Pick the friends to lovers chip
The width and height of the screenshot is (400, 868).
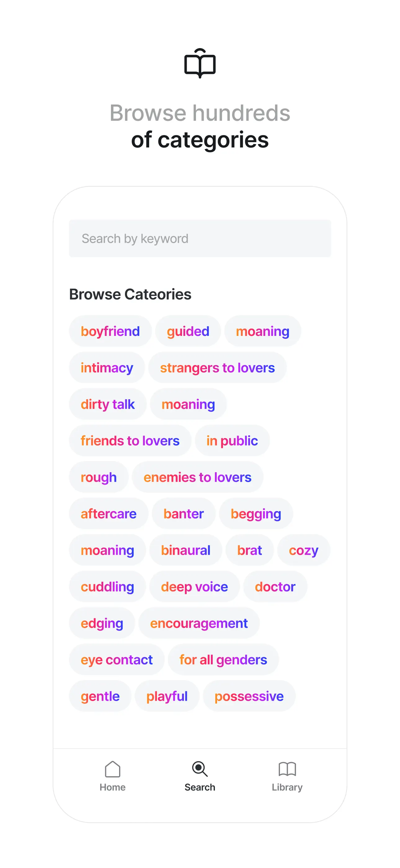click(130, 441)
